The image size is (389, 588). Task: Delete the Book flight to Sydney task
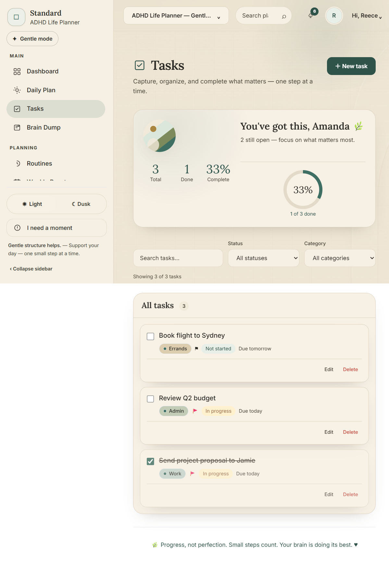350,369
